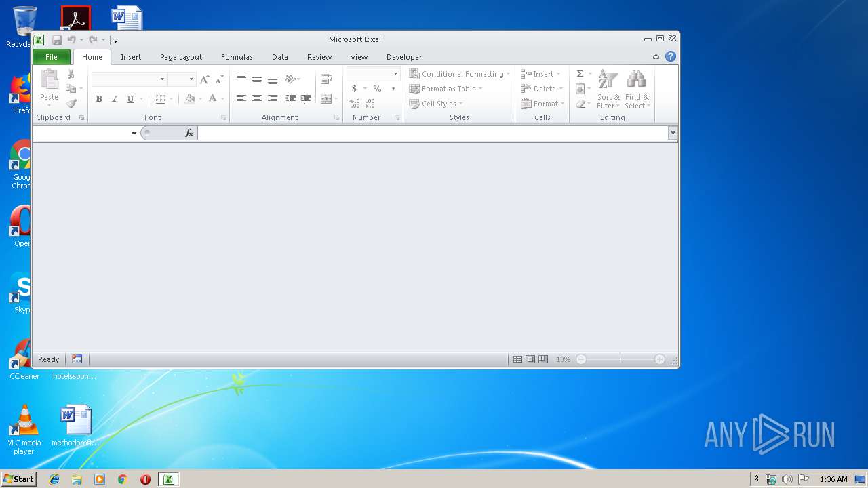This screenshot has height=488, width=868.
Task: Select Bottom Align icon
Action: point(272,79)
